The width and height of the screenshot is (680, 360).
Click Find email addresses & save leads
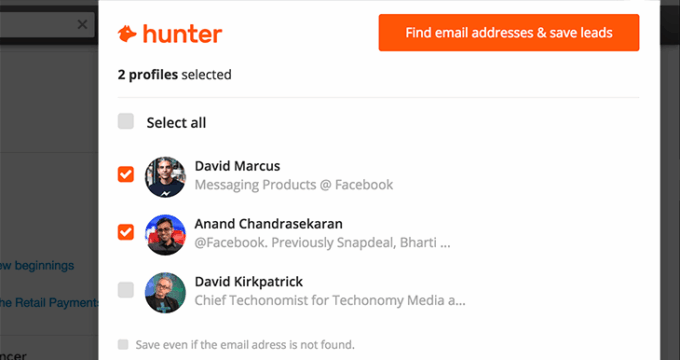point(509,33)
